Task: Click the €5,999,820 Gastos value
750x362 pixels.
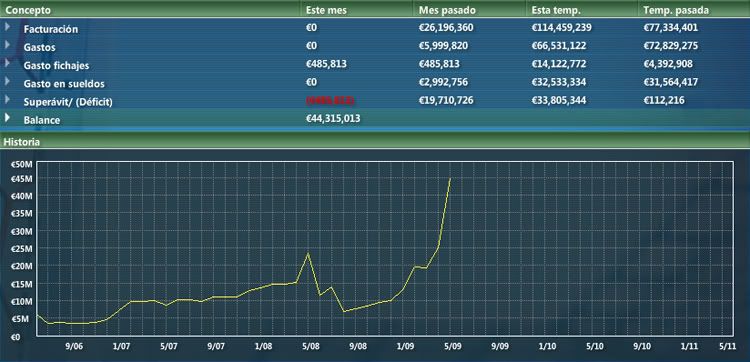Action: 443,46
